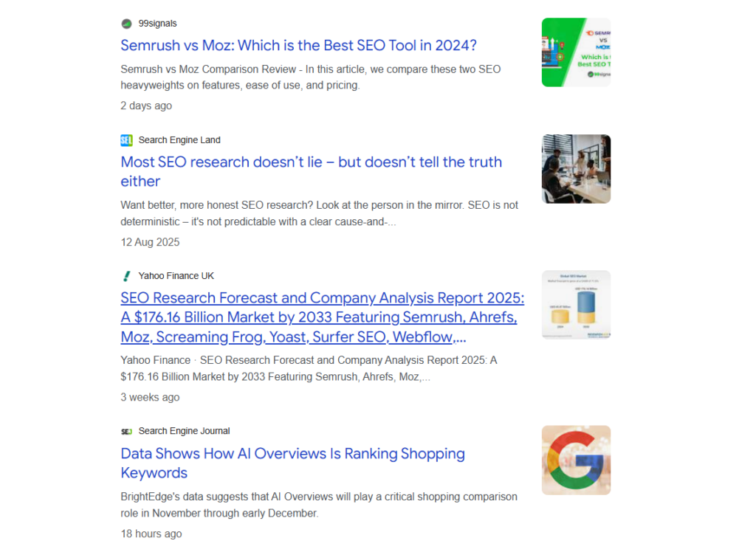Click the 99signals favicon icon
Screen dimensions: 756x552
pyautogui.click(x=126, y=24)
